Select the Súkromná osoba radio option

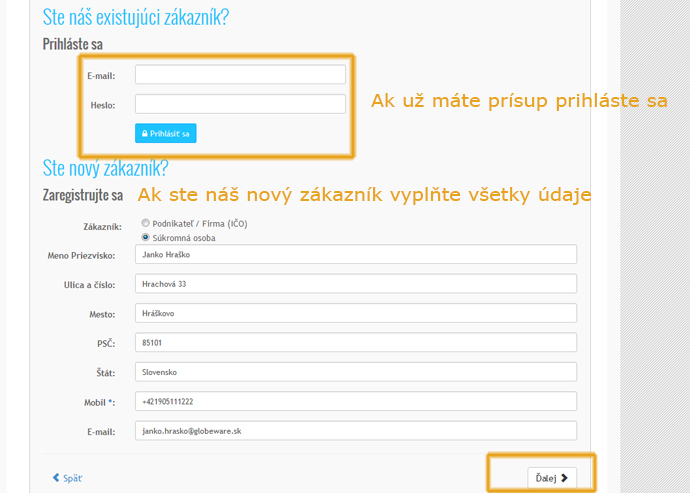(146, 237)
